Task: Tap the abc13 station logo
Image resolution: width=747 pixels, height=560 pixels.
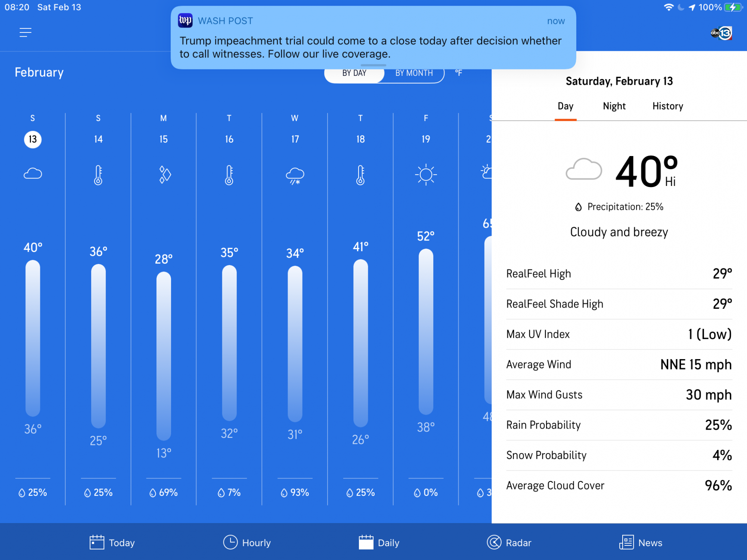Action: pyautogui.click(x=721, y=33)
